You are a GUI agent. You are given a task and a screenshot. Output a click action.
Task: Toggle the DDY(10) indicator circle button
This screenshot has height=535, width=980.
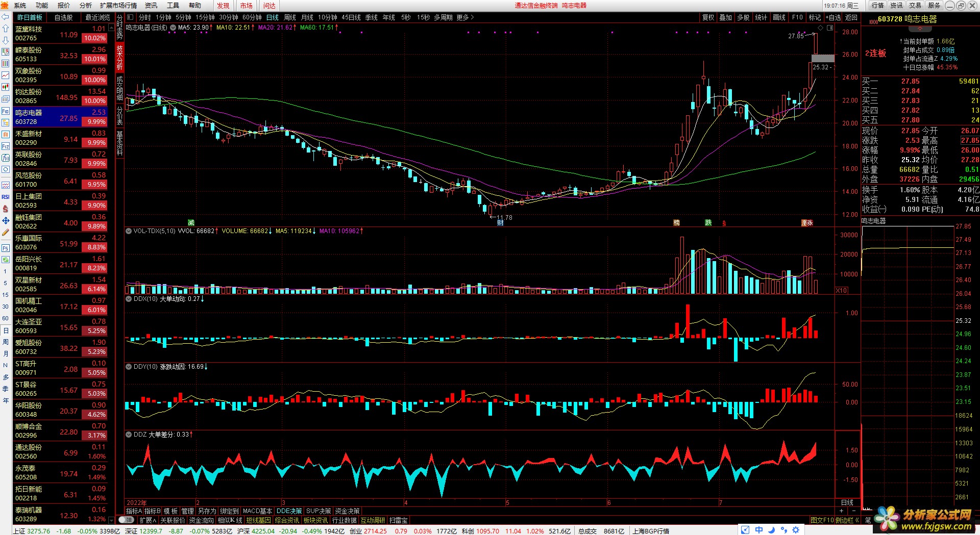coord(129,367)
